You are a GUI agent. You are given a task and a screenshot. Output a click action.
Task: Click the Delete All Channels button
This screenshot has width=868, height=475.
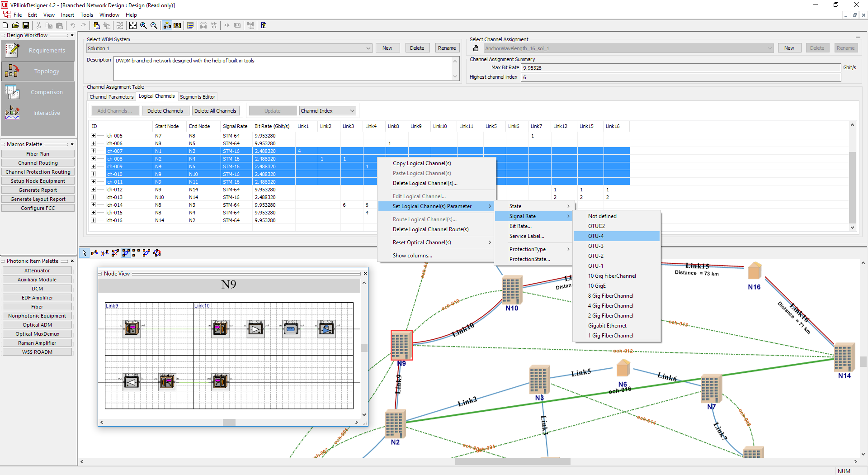tap(215, 111)
